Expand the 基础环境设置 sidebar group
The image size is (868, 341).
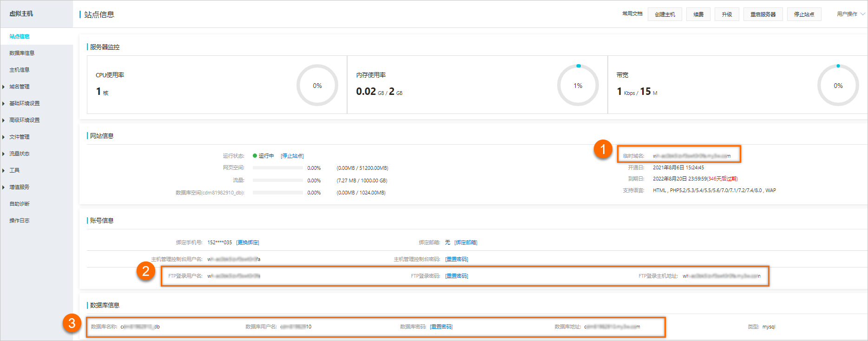[x=24, y=103]
